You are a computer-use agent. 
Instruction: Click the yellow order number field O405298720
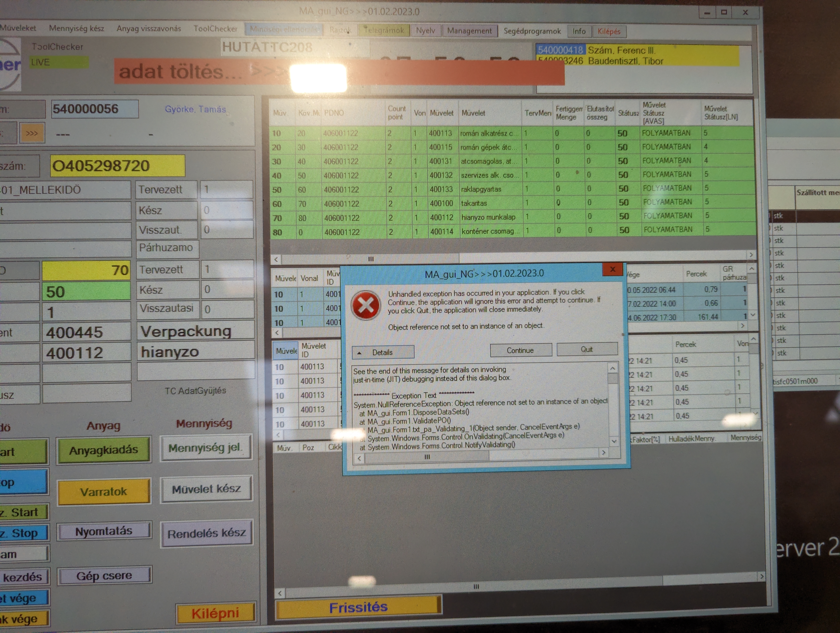pos(117,166)
